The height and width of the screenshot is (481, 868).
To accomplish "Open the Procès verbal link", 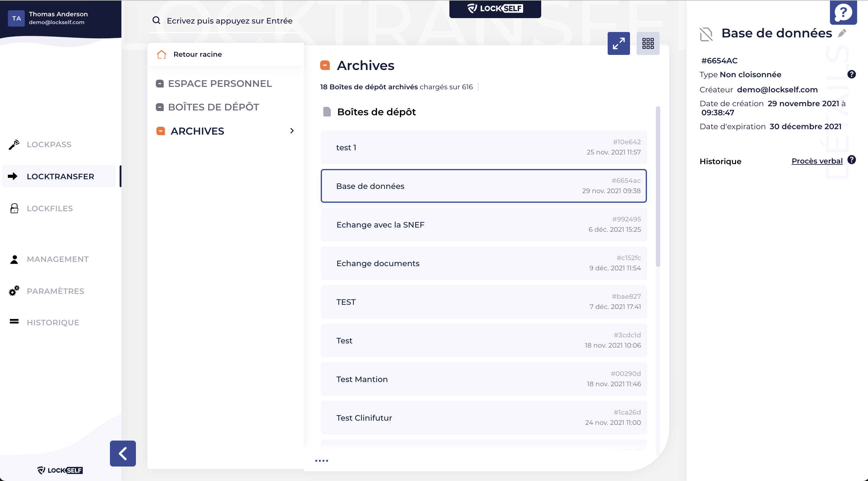I will (817, 161).
